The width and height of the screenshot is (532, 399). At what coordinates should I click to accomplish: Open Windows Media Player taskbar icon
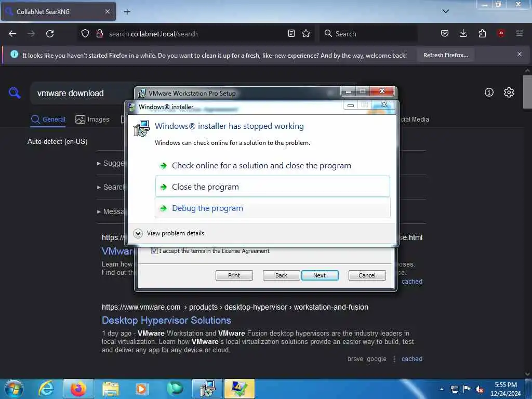tap(141, 389)
